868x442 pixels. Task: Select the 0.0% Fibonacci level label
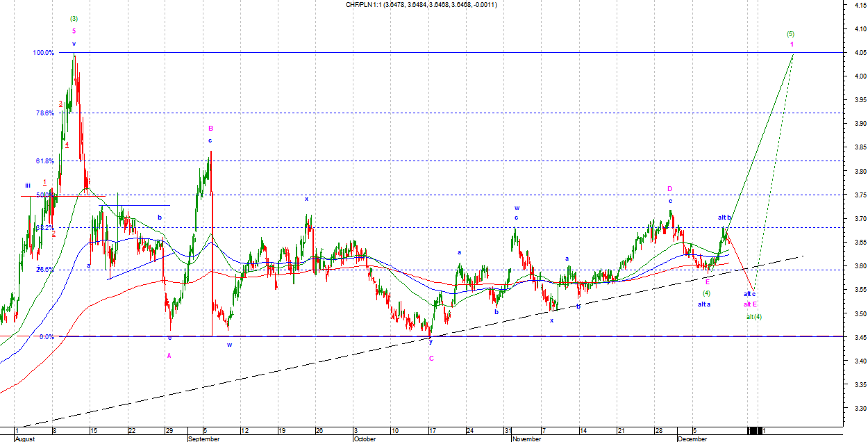(x=46, y=337)
